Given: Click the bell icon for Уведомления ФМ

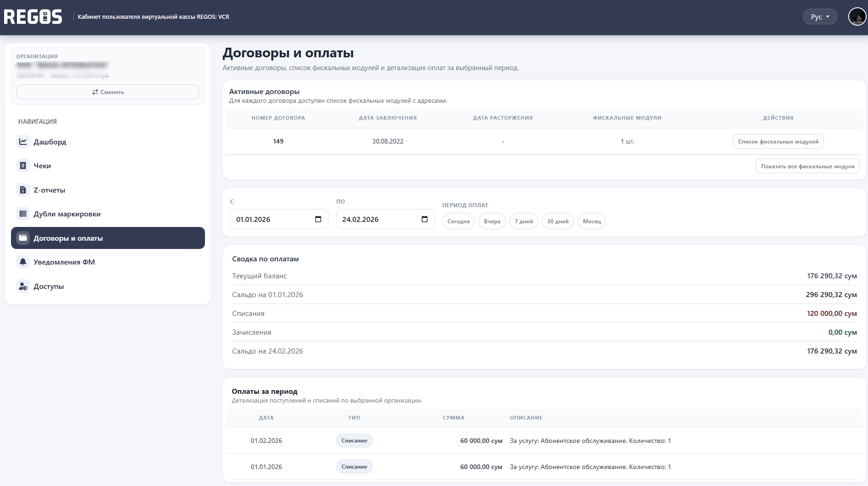Looking at the screenshot, I should 23,262.
